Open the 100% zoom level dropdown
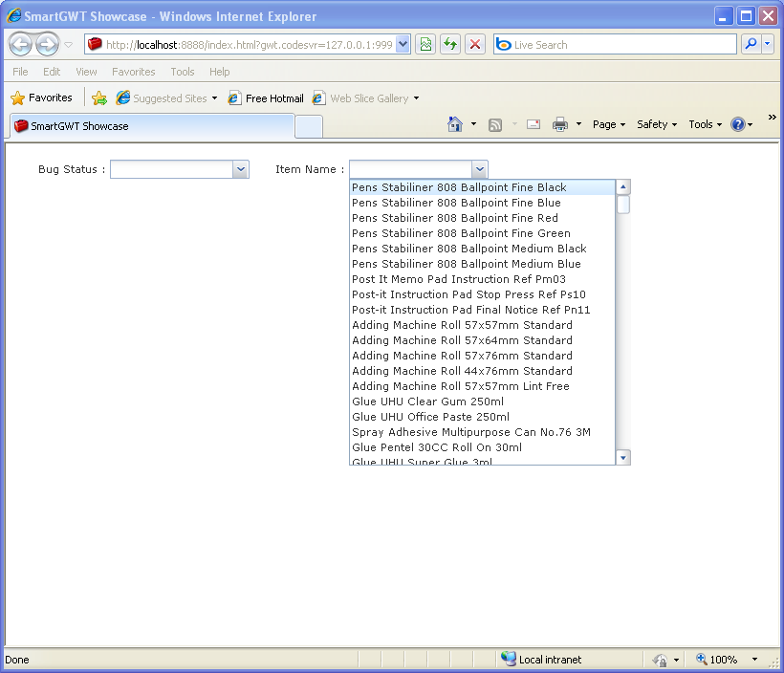The image size is (784, 673). (755, 660)
